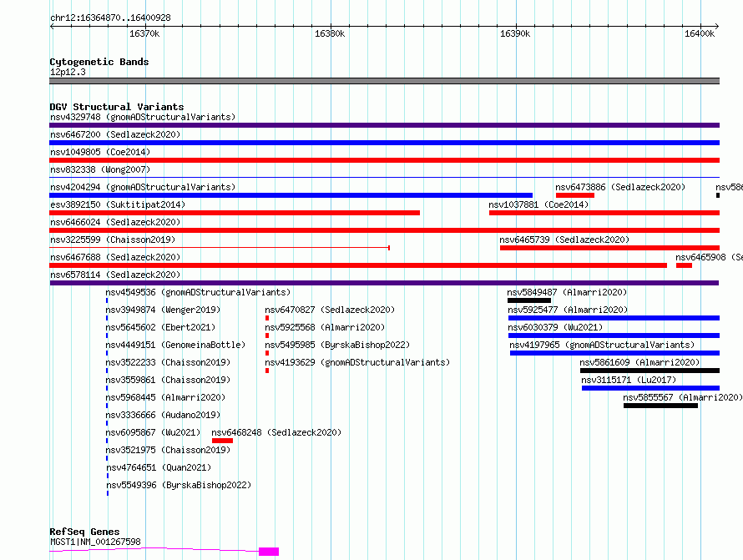Open nsv4549536 gnomAD variant label
This screenshot has width=743, height=560.
point(198,292)
